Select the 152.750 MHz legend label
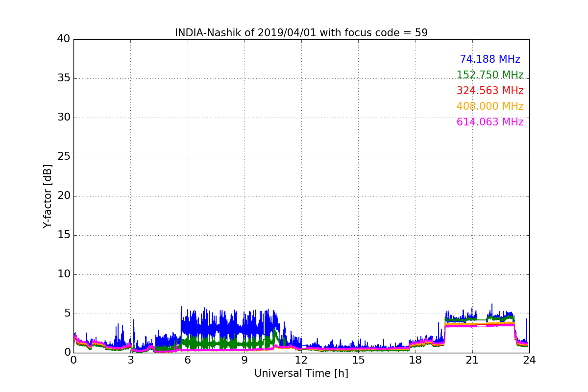The image size is (588, 392). (490, 75)
